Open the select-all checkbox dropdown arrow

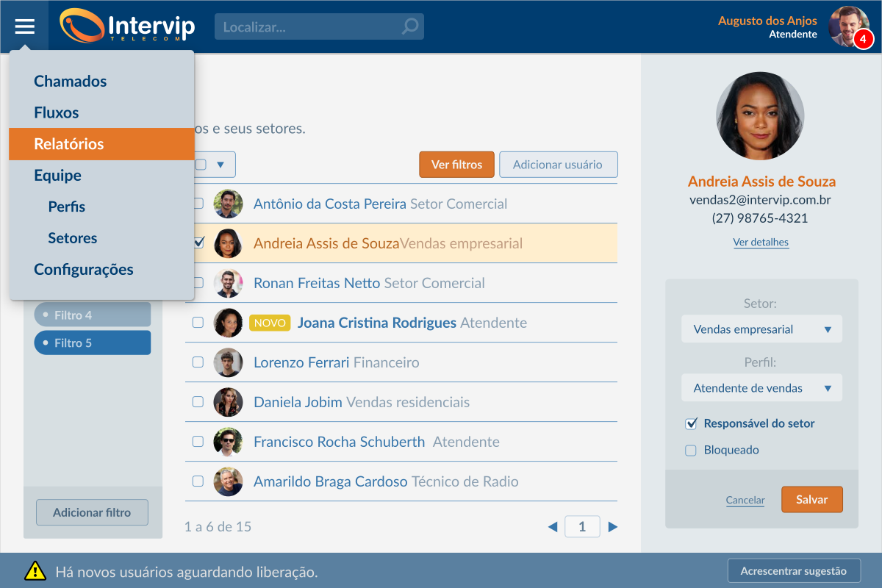point(220,165)
